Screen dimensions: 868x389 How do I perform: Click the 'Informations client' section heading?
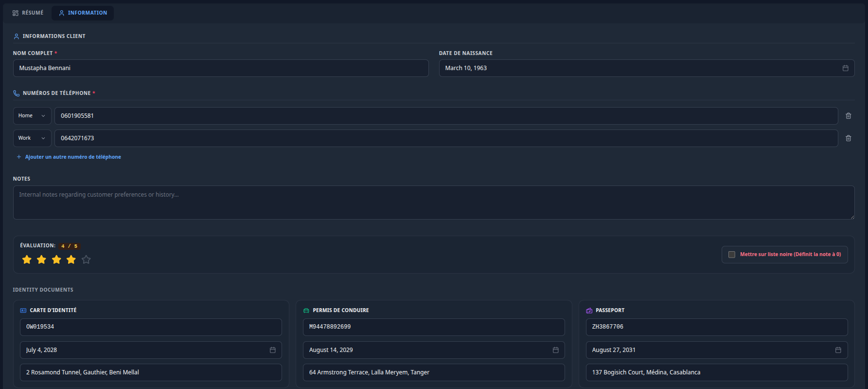click(54, 36)
